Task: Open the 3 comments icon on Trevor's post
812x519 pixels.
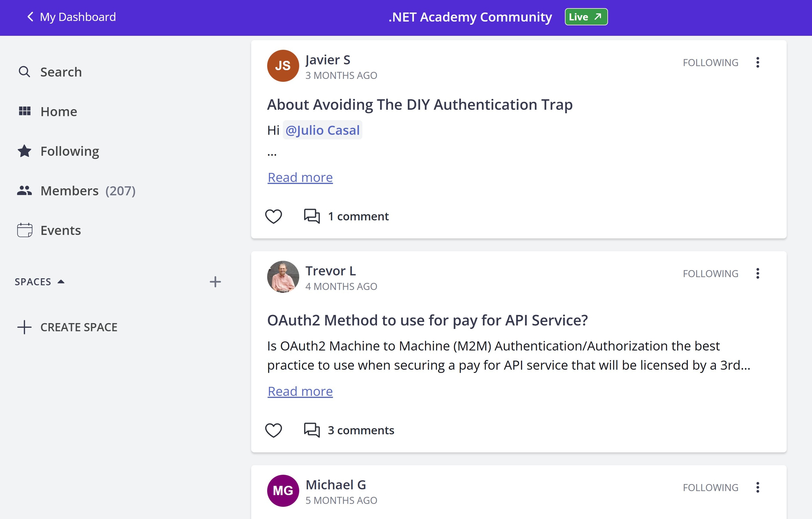Action: click(312, 430)
